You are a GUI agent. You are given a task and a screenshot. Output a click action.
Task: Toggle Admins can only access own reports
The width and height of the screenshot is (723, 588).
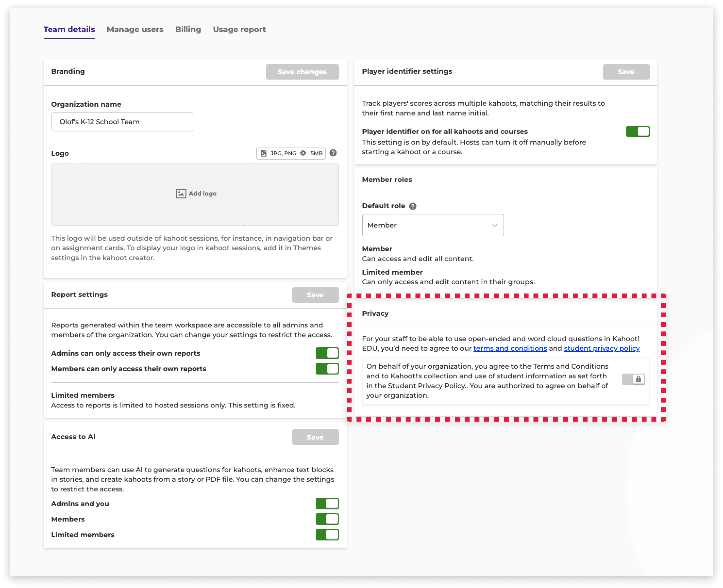(327, 353)
